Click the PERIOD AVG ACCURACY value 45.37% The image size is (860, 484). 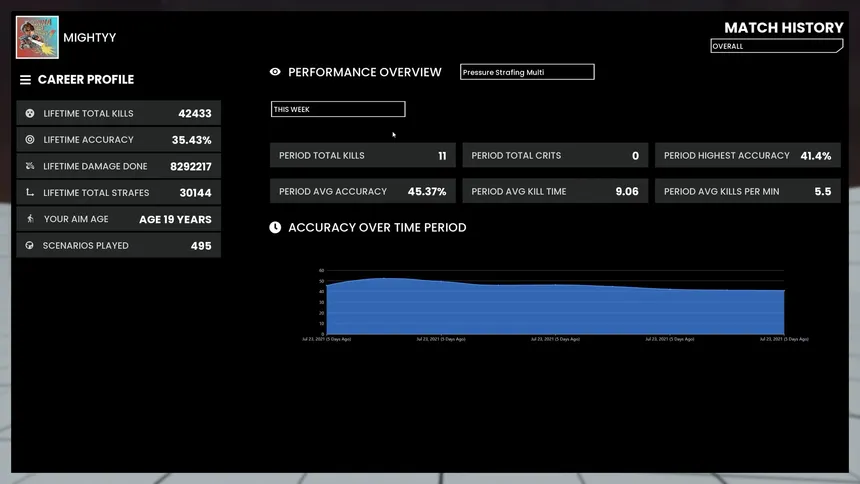pyautogui.click(x=427, y=192)
